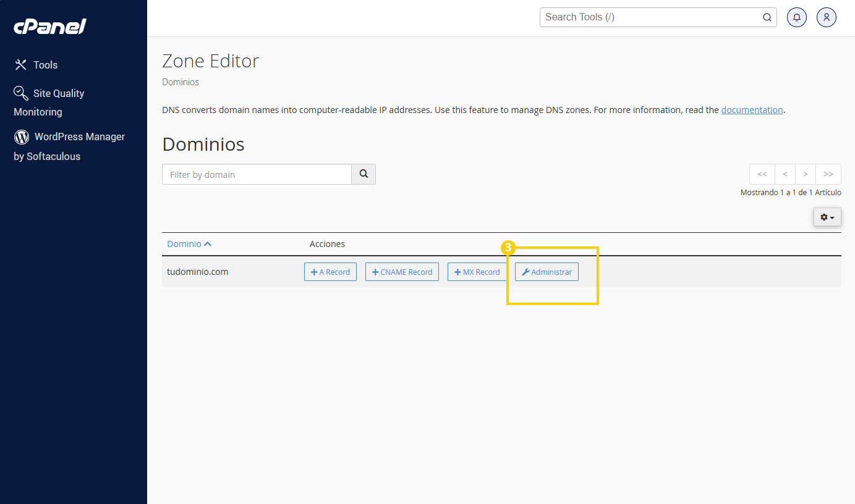The height and width of the screenshot is (504, 855).
Task: Open Tools from the sidebar
Action: pyautogui.click(x=36, y=65)
